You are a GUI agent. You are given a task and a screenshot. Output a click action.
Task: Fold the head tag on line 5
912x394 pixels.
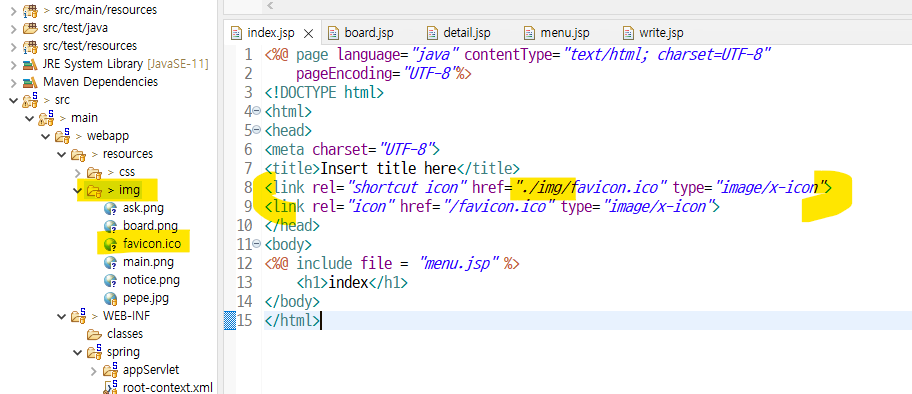point(256,130)
